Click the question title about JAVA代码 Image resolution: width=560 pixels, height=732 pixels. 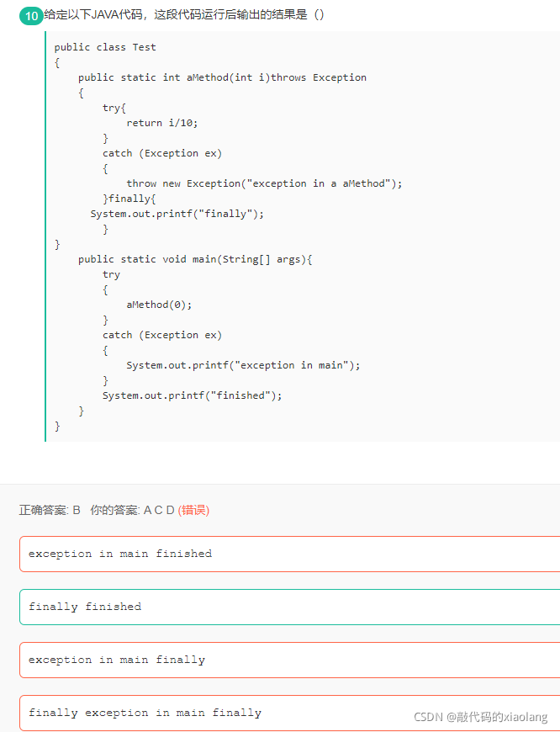pos(184,15)
